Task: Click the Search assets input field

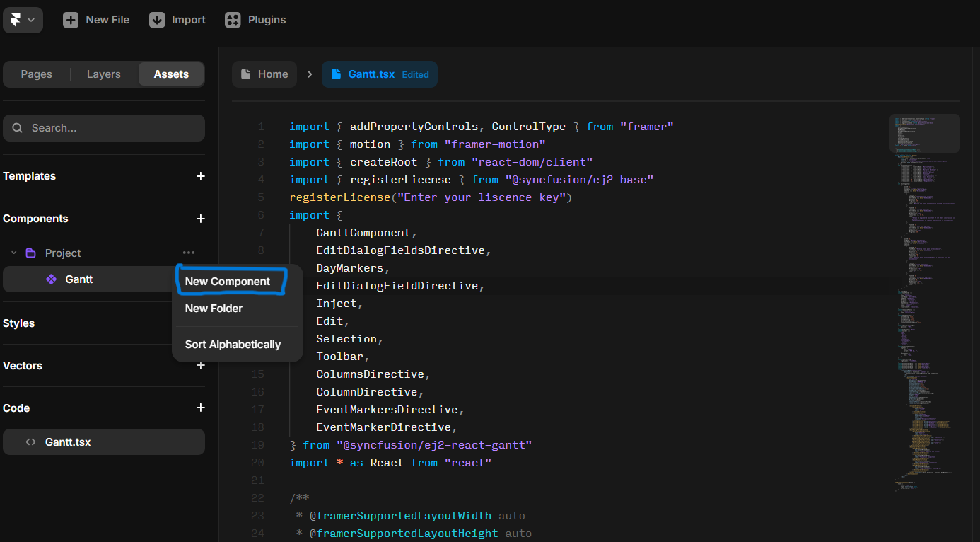Action: pyautogui.click(x=104, y=128)
